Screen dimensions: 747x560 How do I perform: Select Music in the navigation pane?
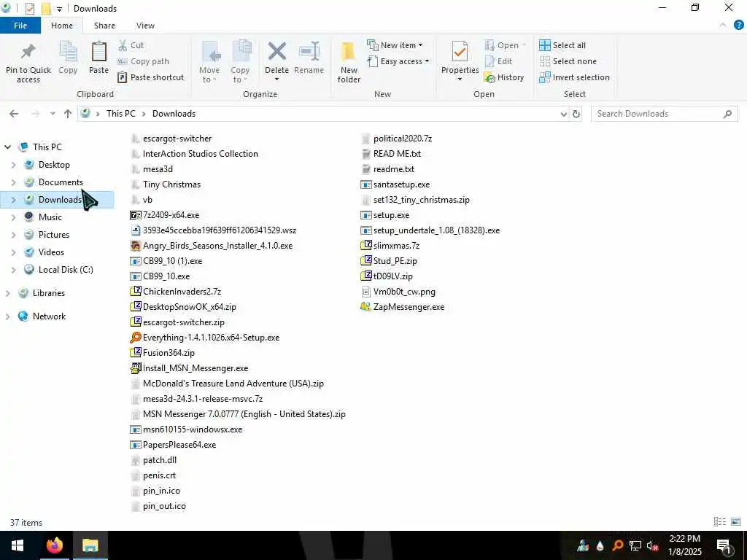coord(50,217)
